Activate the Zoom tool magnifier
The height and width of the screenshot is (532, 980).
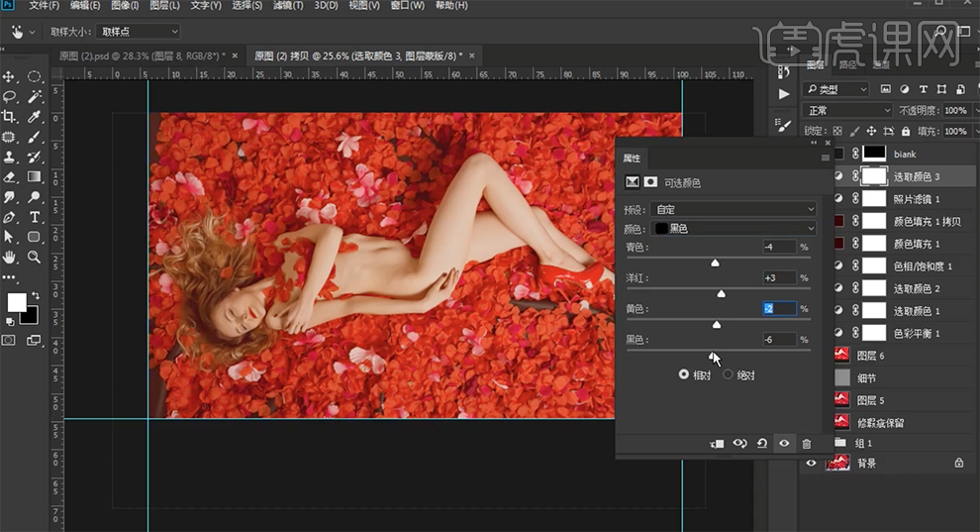(x=35, y=258)
